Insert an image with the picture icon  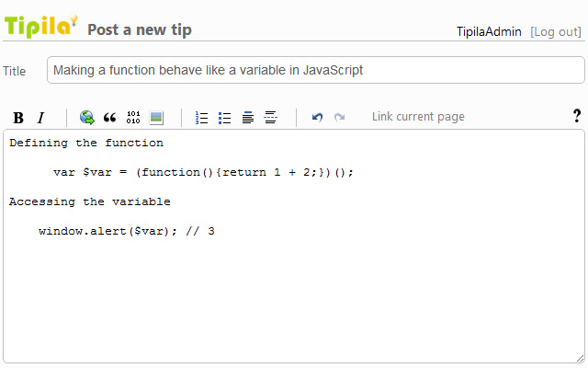(x=156, y=118)
